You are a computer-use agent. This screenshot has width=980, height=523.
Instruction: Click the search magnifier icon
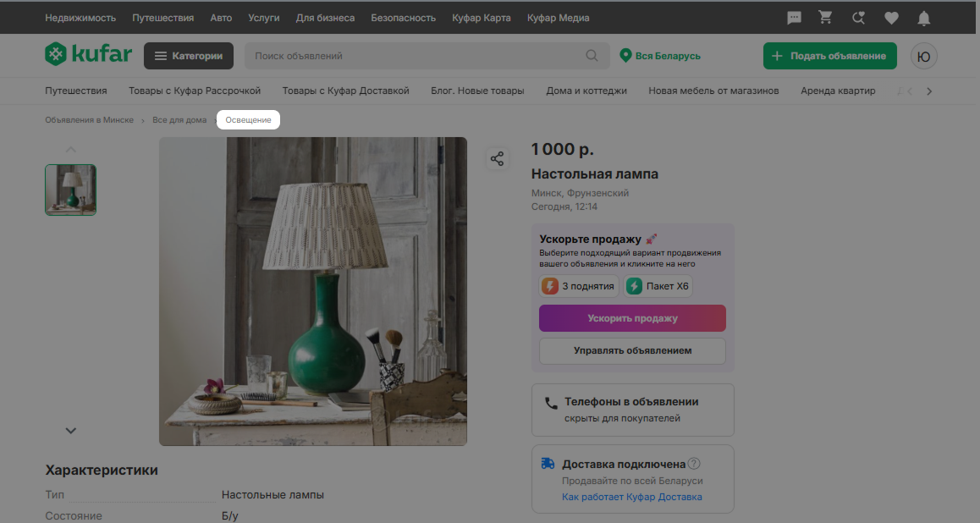592,56
